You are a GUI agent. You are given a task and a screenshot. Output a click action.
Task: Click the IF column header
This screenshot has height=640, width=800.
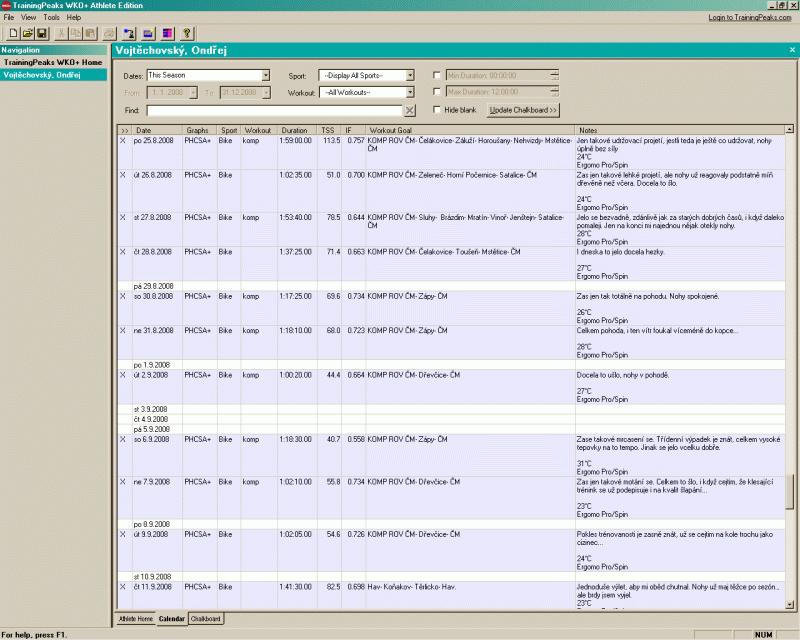(x=354, y=130)
